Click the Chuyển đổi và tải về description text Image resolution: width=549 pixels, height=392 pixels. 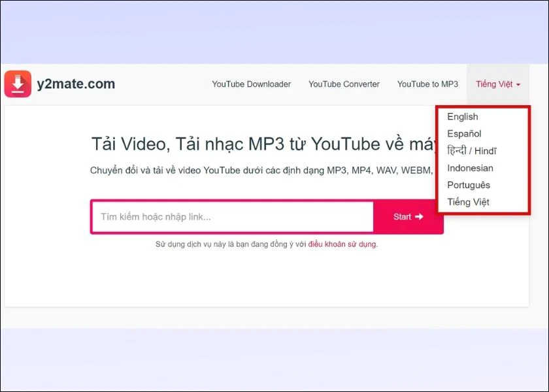pos(261,171)
